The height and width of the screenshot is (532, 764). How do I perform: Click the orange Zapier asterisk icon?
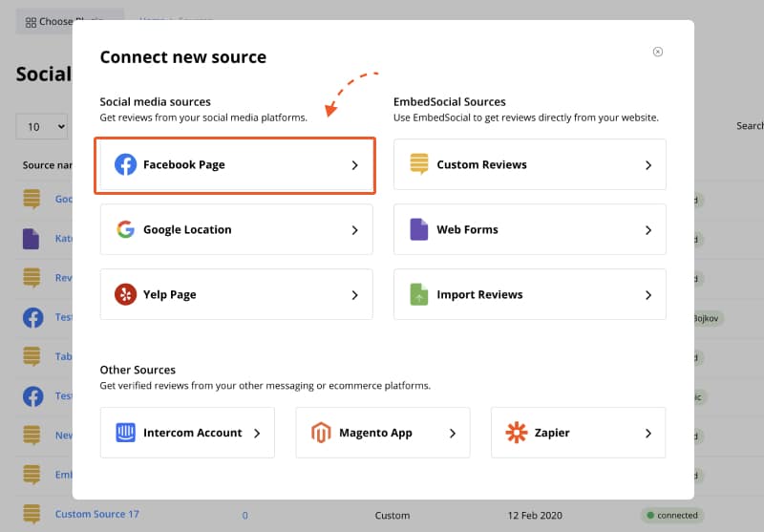tap(517, 433)
